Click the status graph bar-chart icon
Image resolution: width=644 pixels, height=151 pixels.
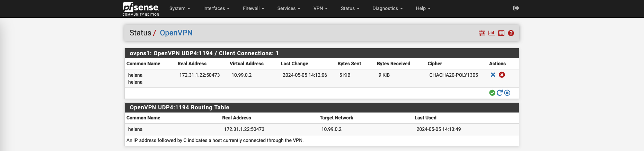point(491,33)
